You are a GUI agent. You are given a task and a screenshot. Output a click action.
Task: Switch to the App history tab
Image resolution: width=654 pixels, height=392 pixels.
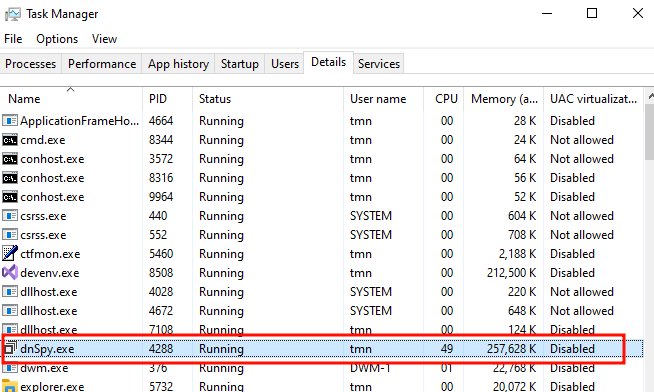point(178,64)
